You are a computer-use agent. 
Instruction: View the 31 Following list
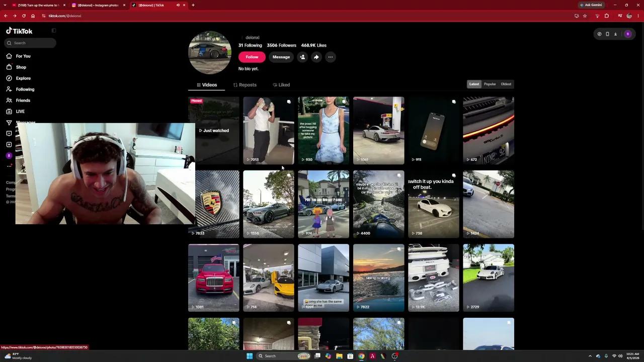coord(250,45)
